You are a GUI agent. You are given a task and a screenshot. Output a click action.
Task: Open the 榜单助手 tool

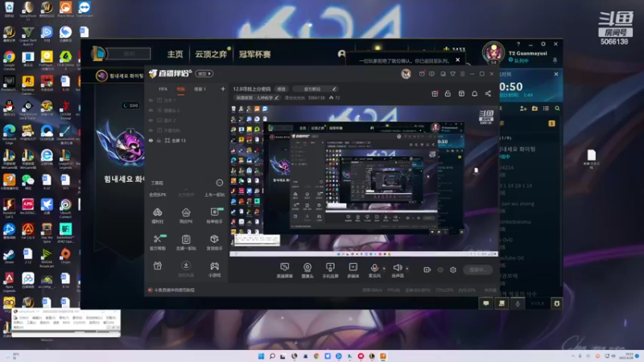click(x=214, y=215)
